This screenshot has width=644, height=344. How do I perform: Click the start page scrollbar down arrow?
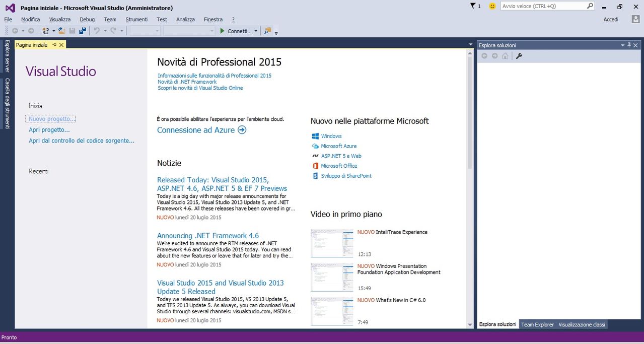click(x=470, y=325)
